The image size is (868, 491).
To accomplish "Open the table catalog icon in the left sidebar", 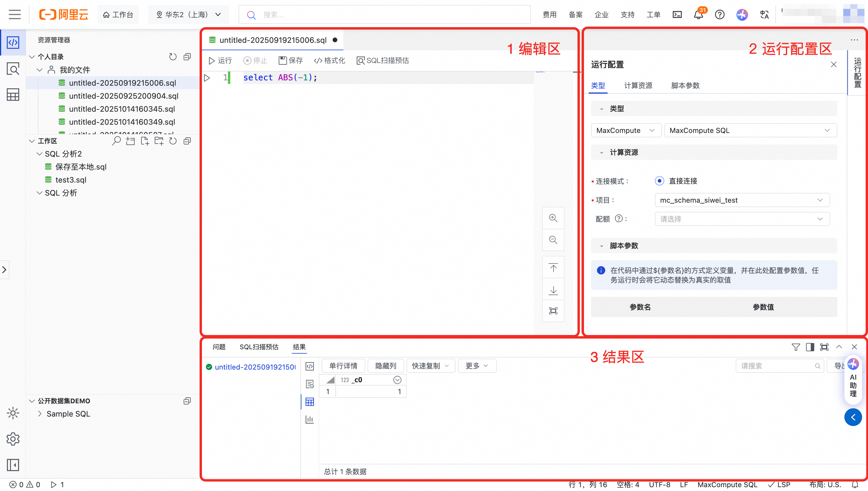I will pyautogui.click(x=13, y=95).
